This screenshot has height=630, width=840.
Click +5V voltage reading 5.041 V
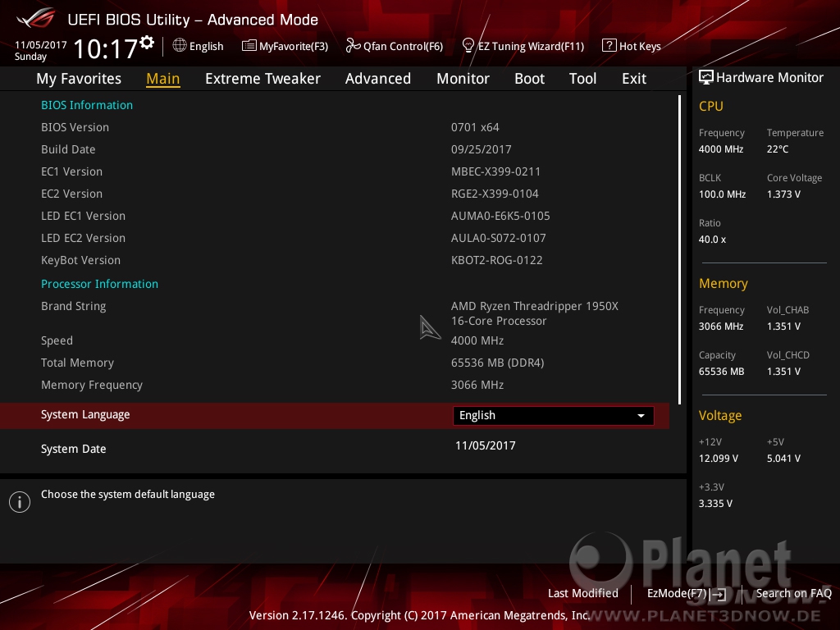pyautogui.click(x=783, y=459)
